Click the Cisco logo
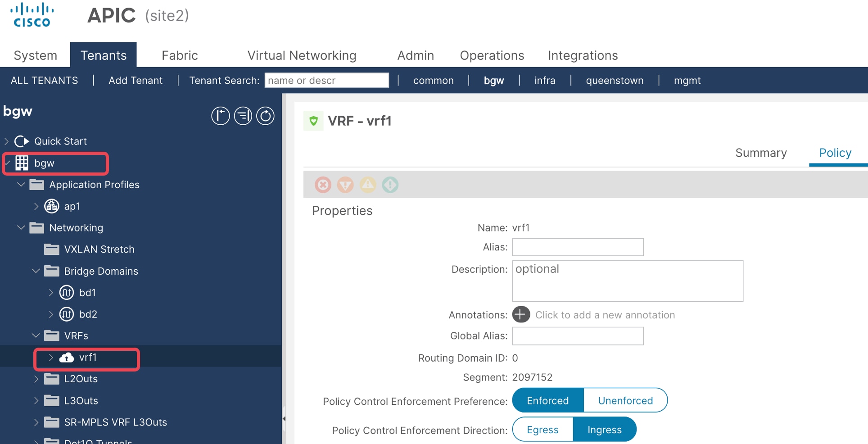 32,15
